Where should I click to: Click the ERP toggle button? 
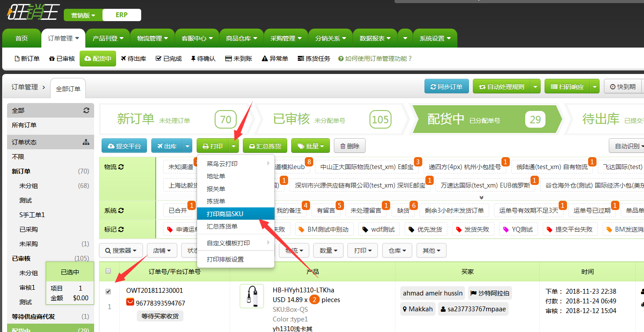coord(122,15)
